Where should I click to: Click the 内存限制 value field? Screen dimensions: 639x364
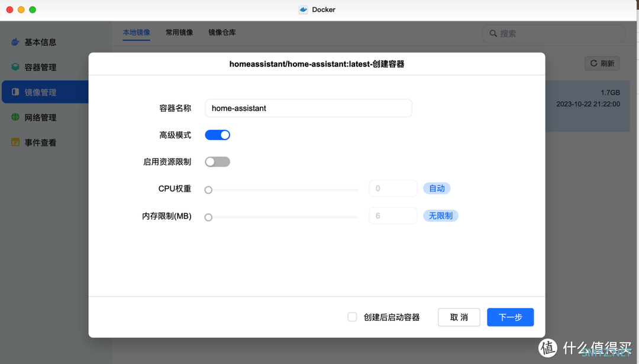pos(393,216)
